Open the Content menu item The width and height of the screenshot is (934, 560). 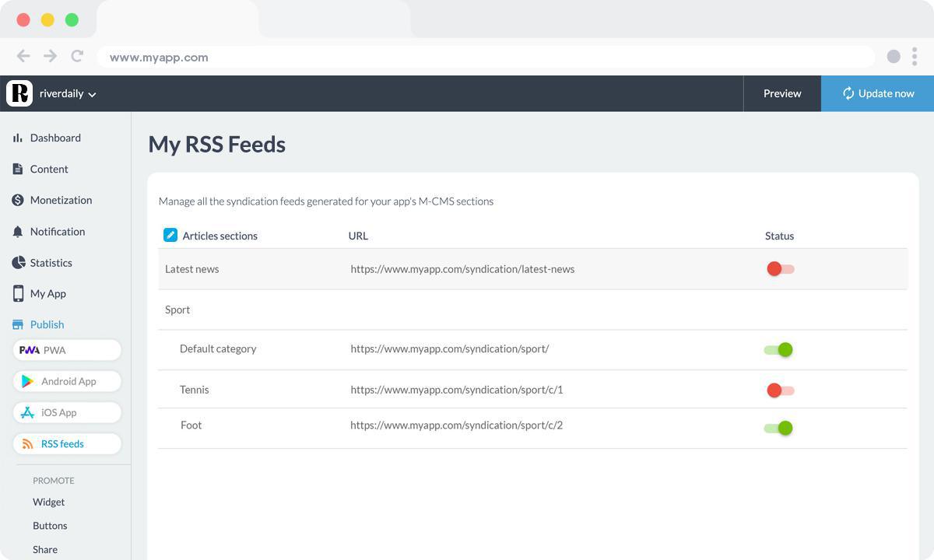click(49, 169)
